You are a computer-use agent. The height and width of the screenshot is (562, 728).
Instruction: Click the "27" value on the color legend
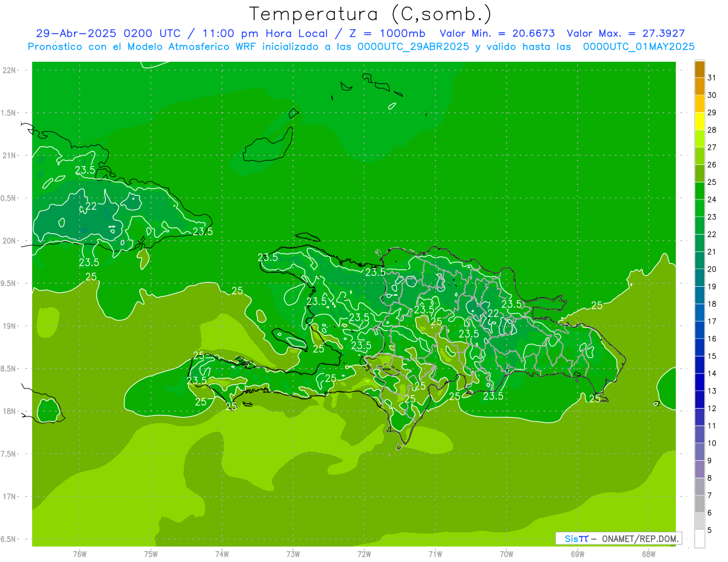tap(712, 147)
